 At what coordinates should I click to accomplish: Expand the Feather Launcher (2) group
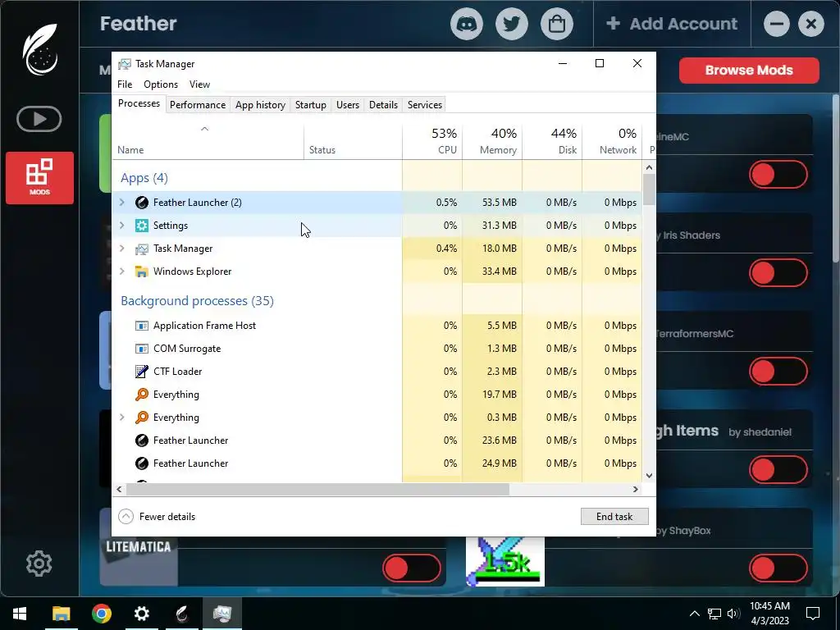[121, 202]
